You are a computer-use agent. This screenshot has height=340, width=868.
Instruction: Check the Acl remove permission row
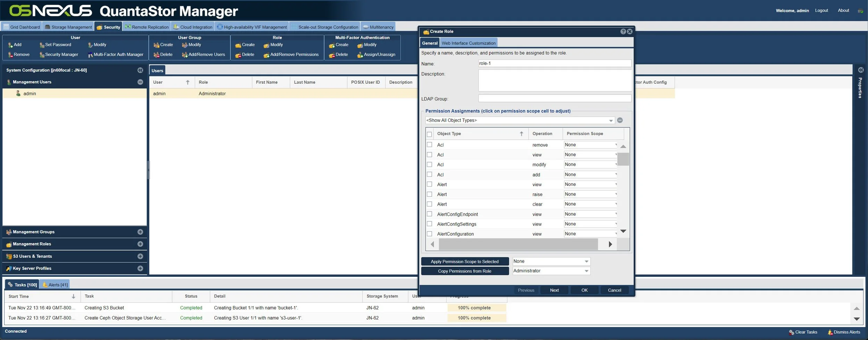coord(429,145)
